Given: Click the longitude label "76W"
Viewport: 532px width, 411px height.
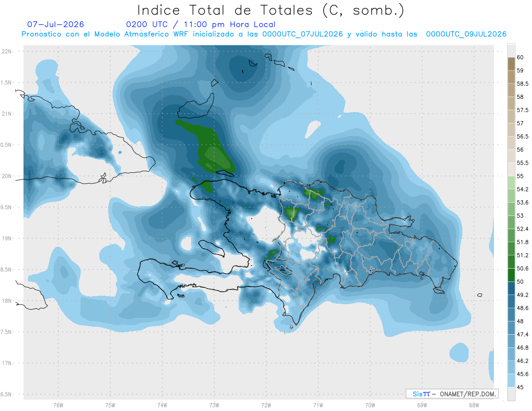Looking at the screenshot, I should (x=59, y=405).
